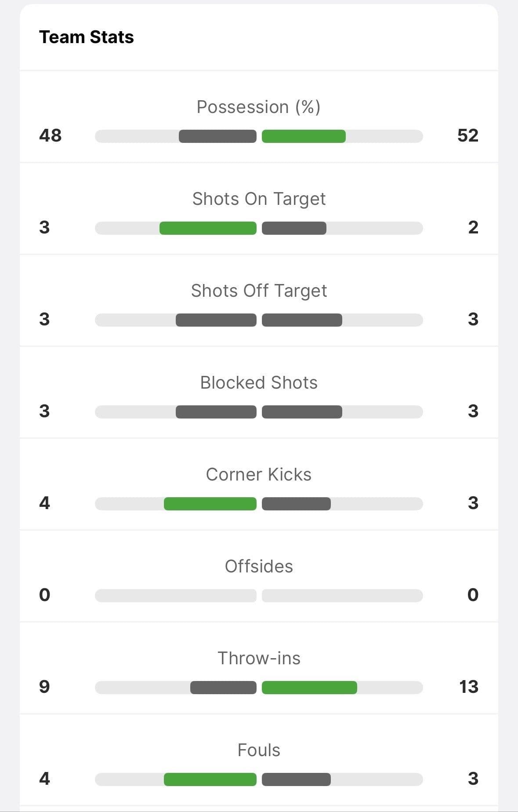The image size is (518, 812).
Task: Click the Offsides label
Action: [x=259, y=566]
